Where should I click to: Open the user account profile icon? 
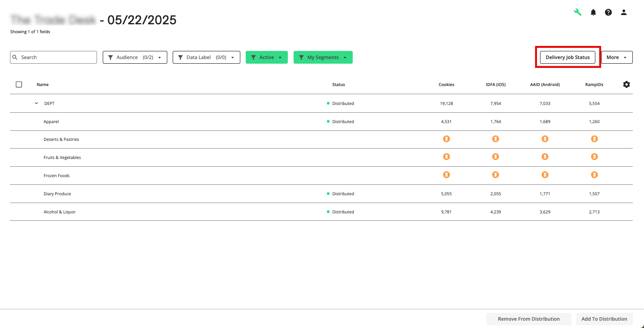624,12
